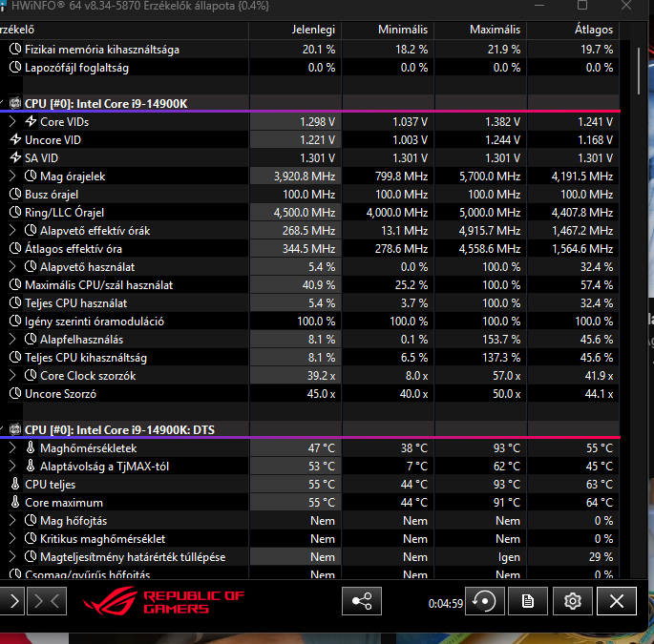Open sensor settings gear icon
The image size is (654, 644).
[572, 601]
